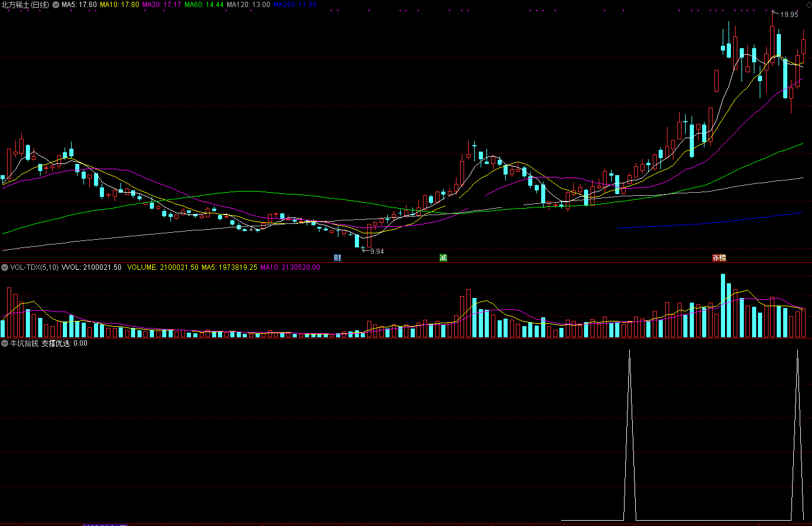Select the volume MA5: 1973819.25 value
Viewport: 812px width, 526px height.
point(229,267)
